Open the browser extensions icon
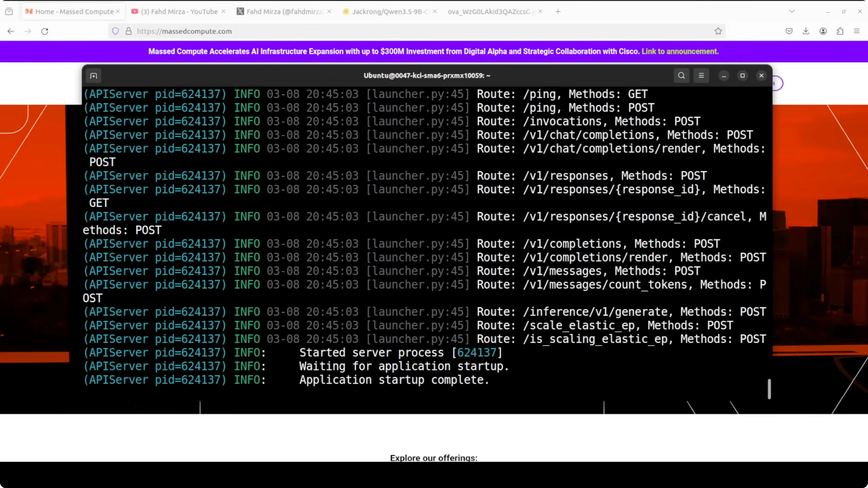 point(840,31)
